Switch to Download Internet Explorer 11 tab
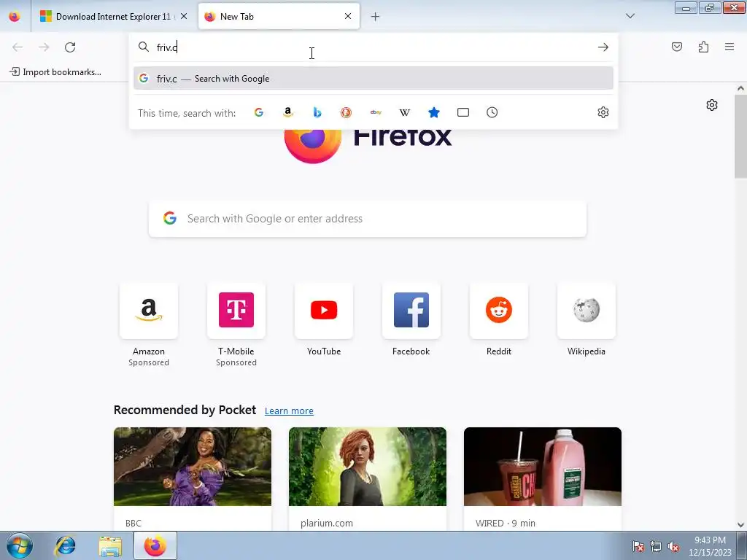This screenshot has width=747, height=560. tap(113, 16)
